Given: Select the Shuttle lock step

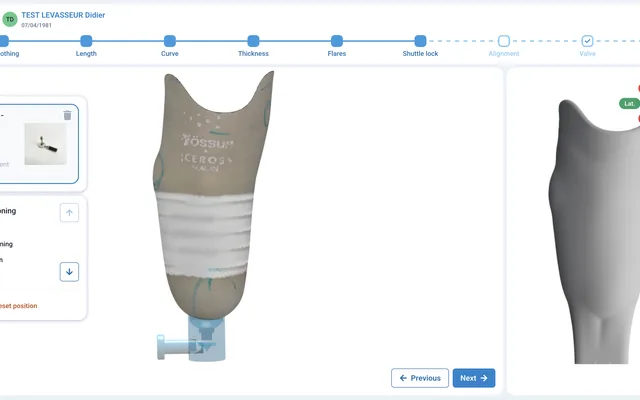Looking at the screenshot, I should point(420,41).
